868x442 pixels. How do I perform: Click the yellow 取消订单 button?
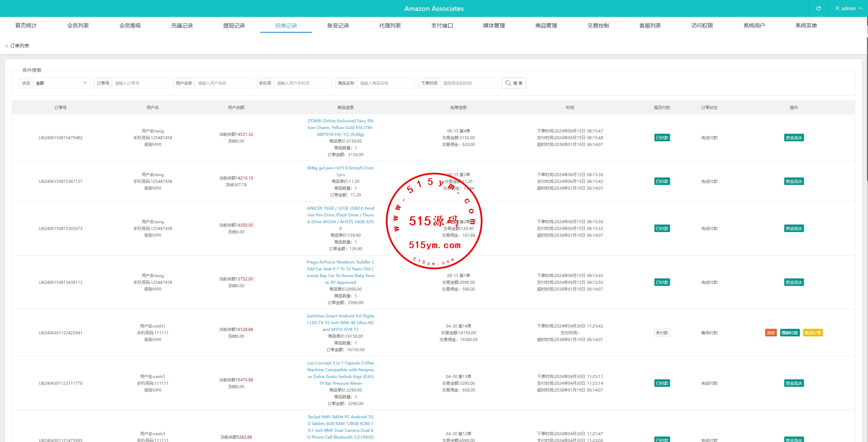[x=813, y=333]
